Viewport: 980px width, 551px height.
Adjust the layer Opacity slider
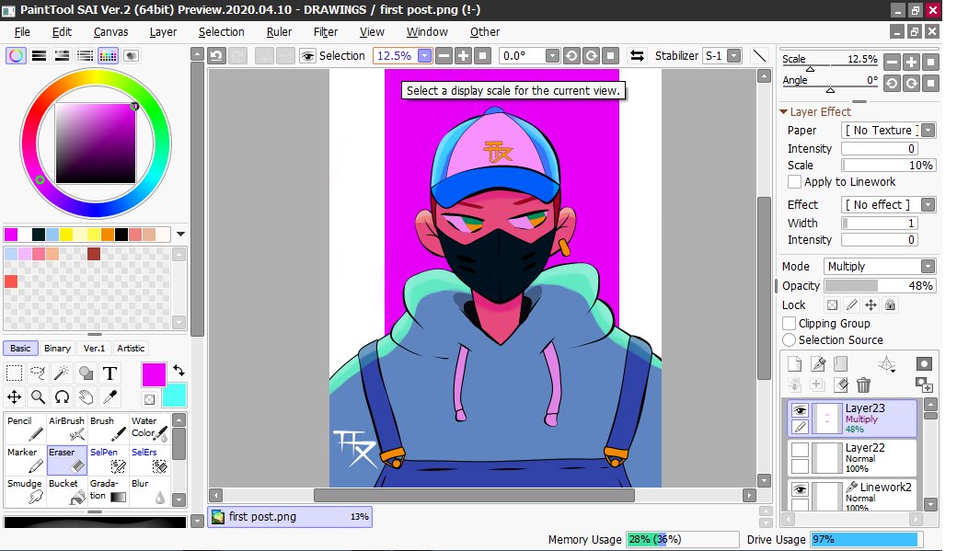[880, 285]
